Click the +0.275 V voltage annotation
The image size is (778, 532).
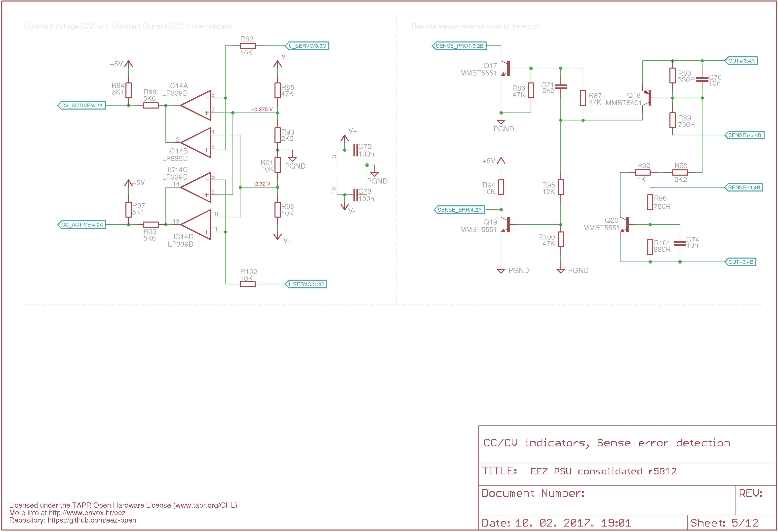click(x=262, y=110)
